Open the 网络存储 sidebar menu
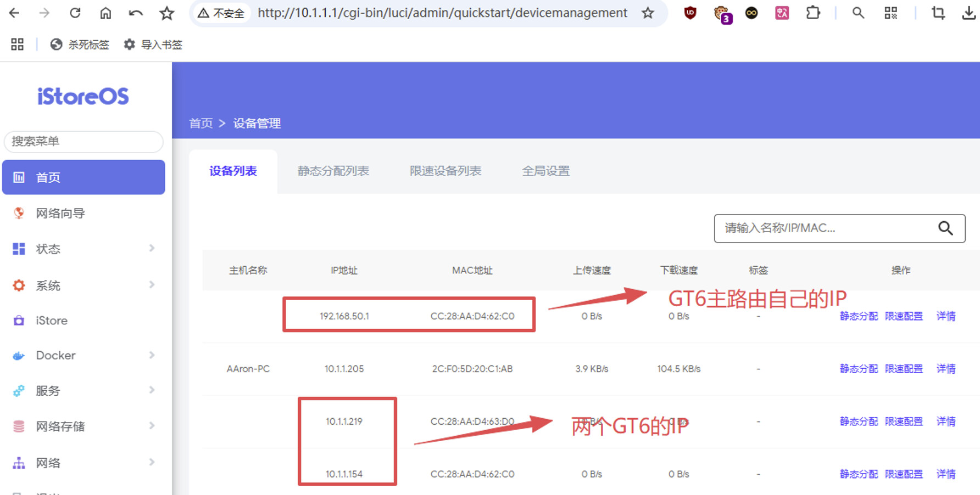Viewport: 980px width, 495px height. coord(83,426)
